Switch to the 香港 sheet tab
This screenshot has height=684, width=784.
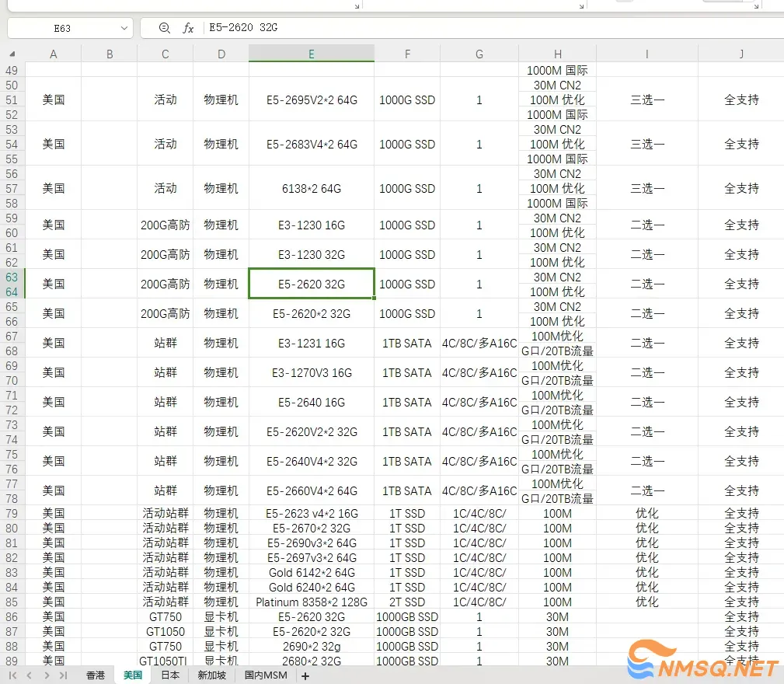click(96, 675)
